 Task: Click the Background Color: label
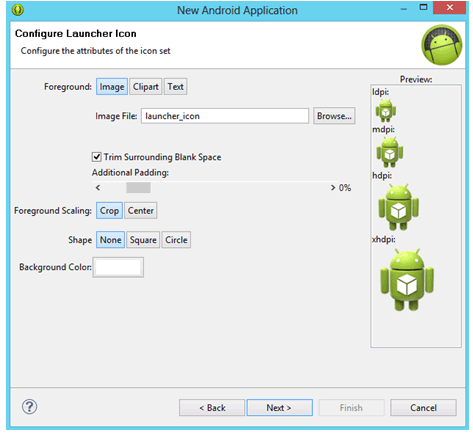[55, 267]
